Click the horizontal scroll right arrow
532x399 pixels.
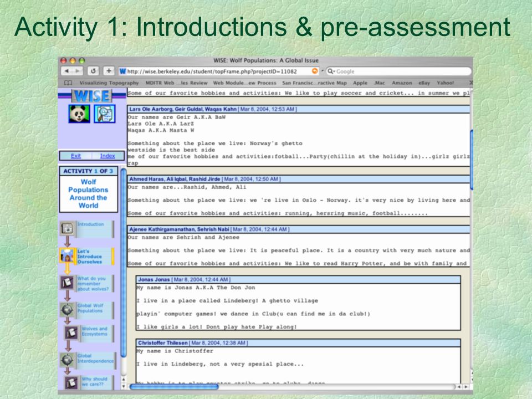tap(466, 386)
